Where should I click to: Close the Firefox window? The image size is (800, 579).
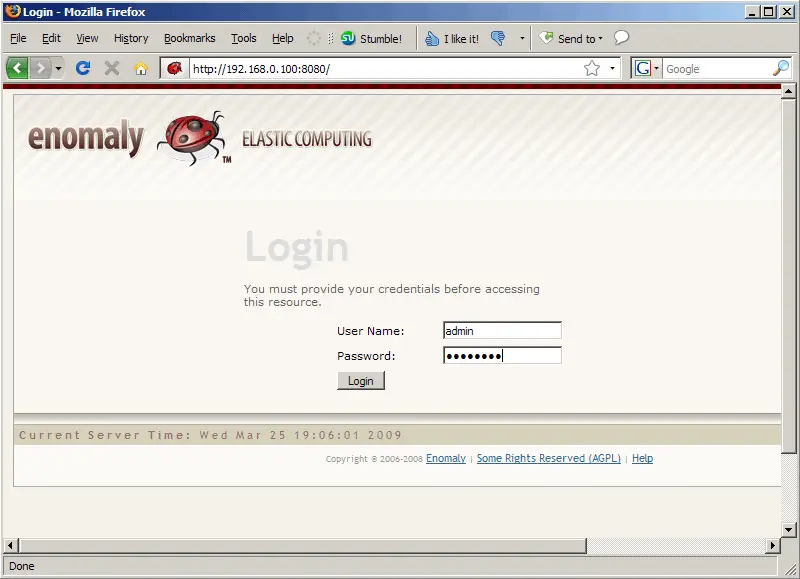tap(786, 12)
